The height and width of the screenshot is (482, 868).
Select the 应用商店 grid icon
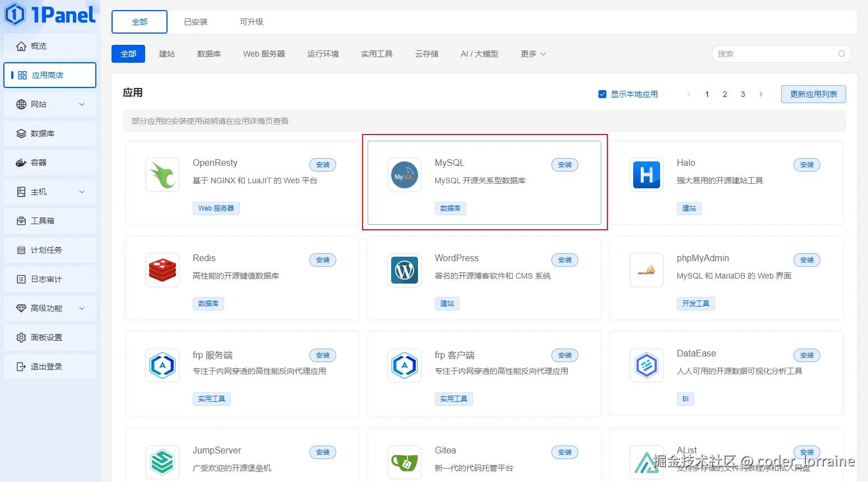click(x=22, y=75)
